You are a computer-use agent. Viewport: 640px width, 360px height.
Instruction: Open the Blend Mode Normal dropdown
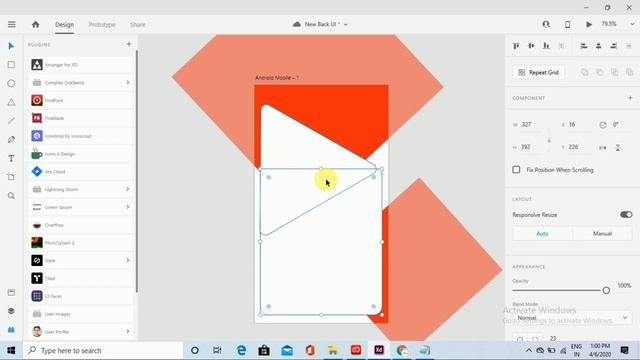click(x=571, y=318)
